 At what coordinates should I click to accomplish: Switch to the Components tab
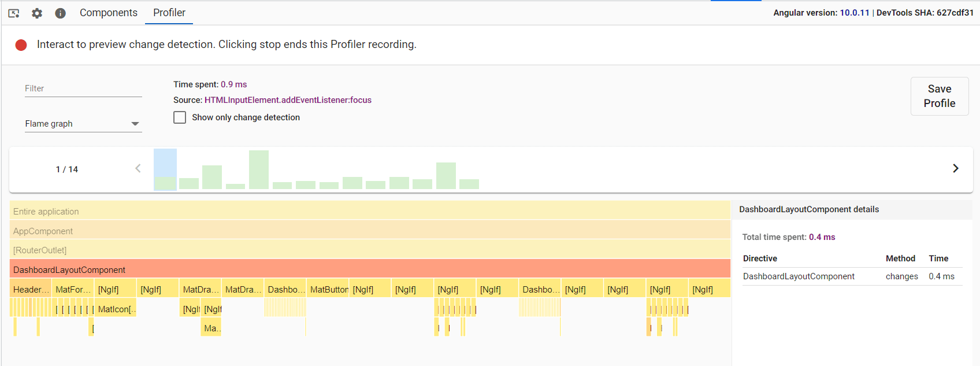(x=109, y=13)
